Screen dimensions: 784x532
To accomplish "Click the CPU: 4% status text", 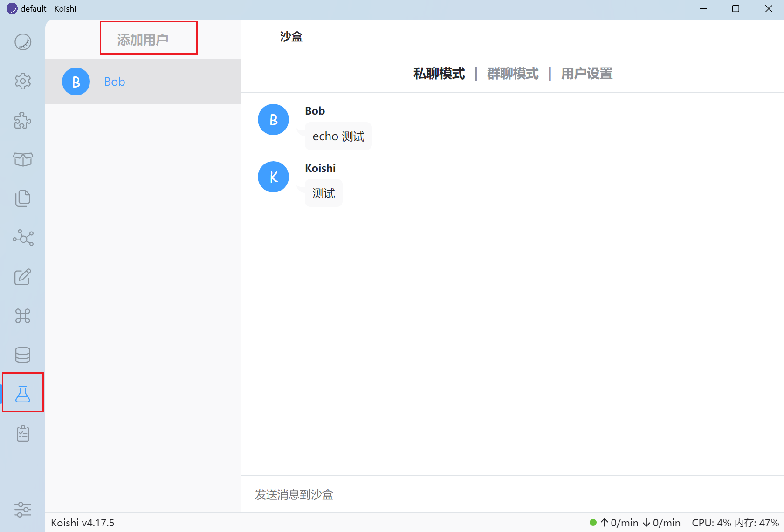I will (711, 523).
